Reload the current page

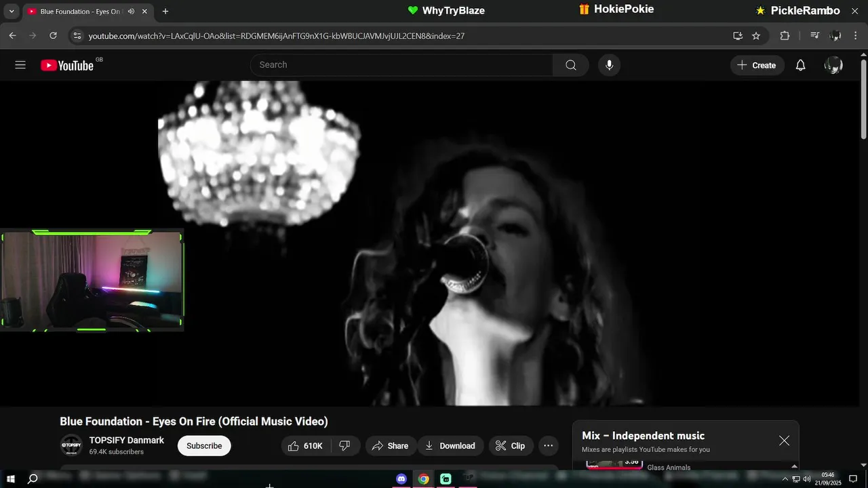pos(53,36)
